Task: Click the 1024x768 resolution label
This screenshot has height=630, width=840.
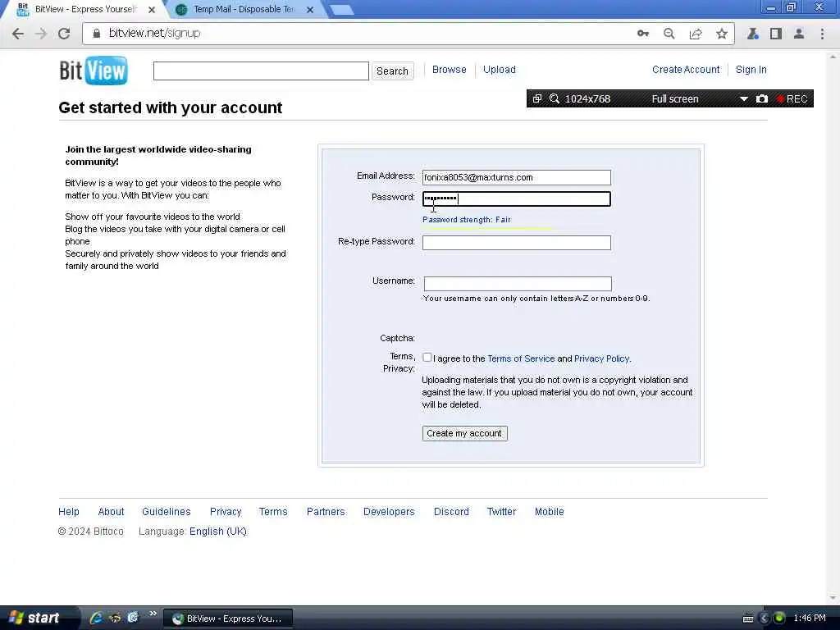Action: tap(587, 99)
